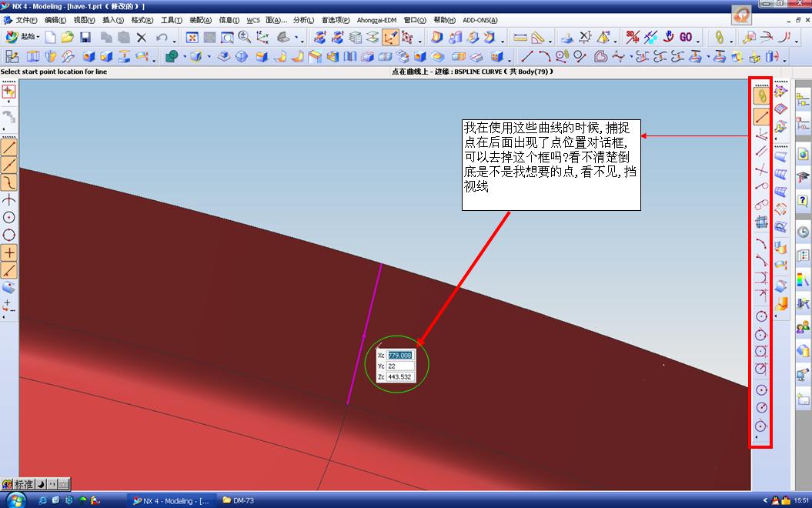Click the chain link icon in top toolbar

(x=719, y=37)
